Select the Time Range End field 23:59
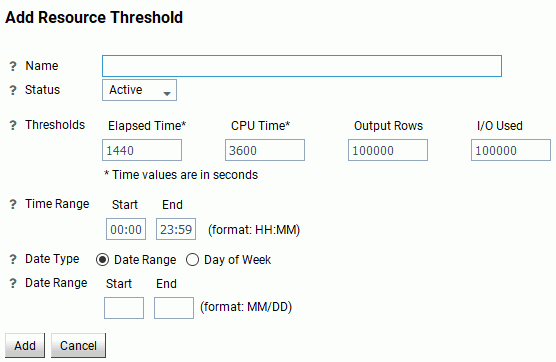The image size is (556, 362). tap(176, 229)
